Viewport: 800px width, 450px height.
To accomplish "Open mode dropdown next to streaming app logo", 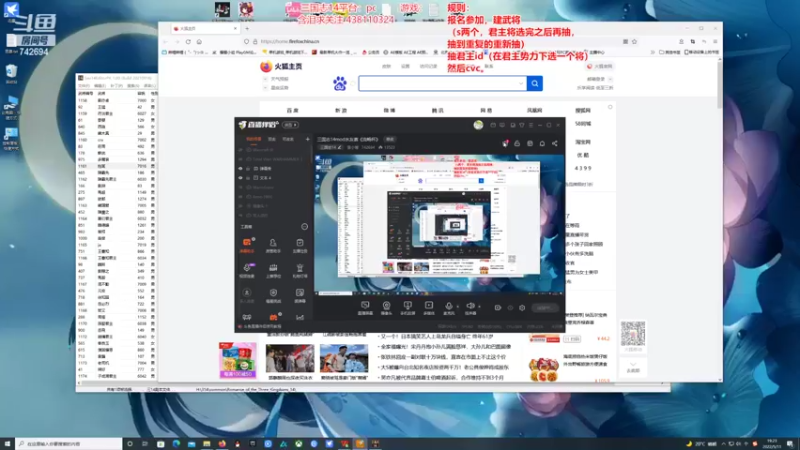I will pyautogui.click(x=290, y=125).
